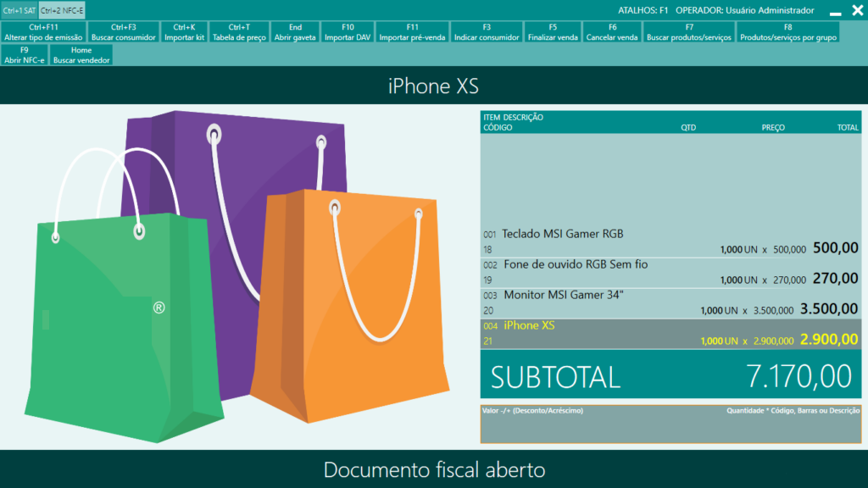Click the QTD column header

coord(688,128)
